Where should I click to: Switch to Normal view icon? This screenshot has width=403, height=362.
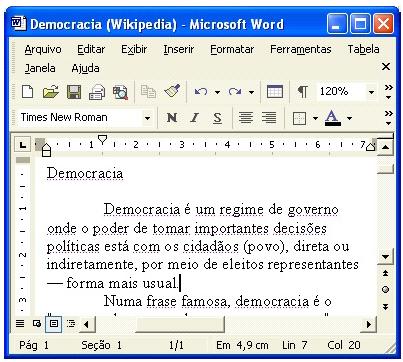20,323
